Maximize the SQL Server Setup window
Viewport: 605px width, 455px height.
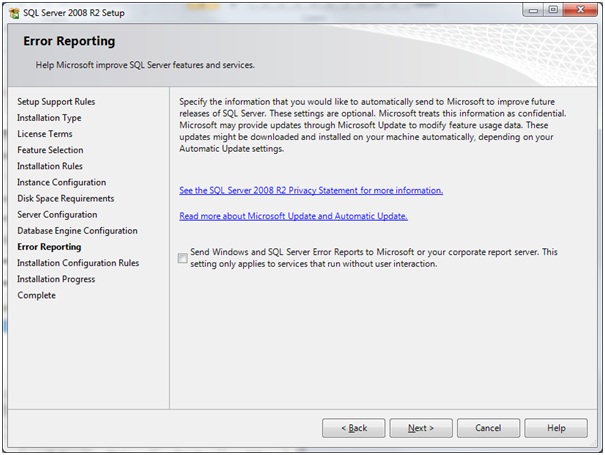coord(553,10)
